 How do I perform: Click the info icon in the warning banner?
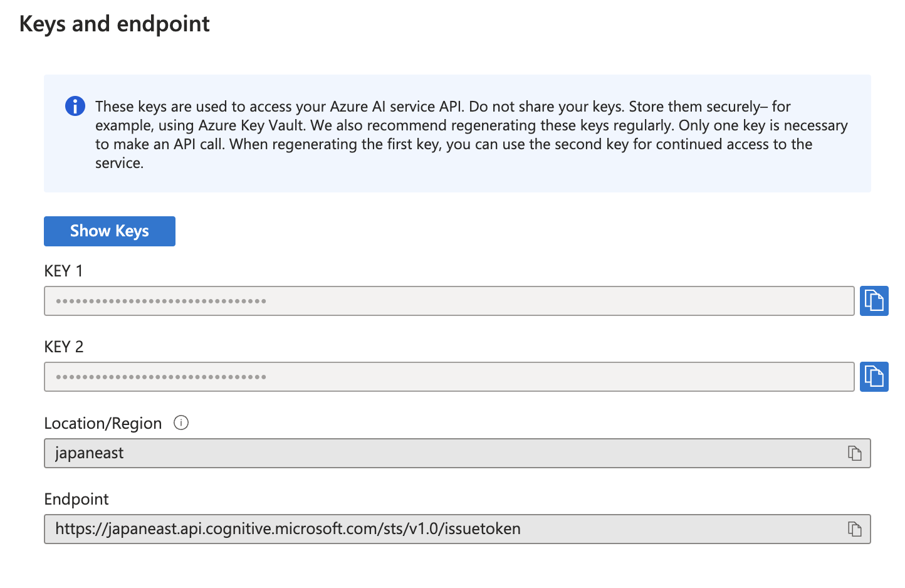(75, 106)
